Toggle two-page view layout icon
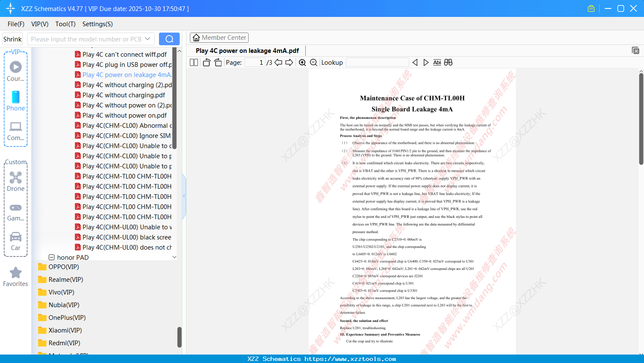 194,62
